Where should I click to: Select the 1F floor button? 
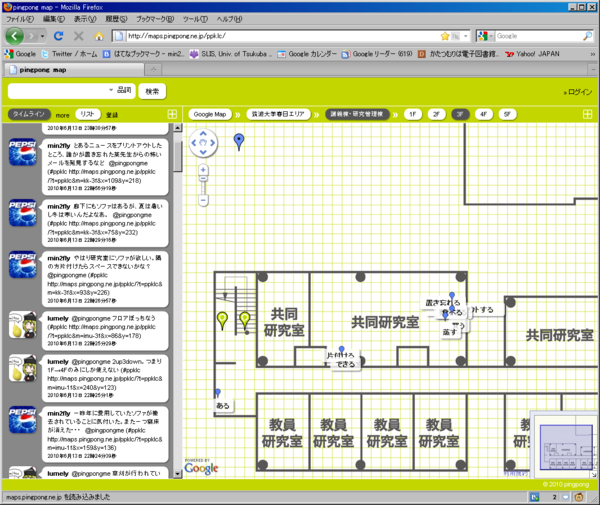[x=412, y=114]
